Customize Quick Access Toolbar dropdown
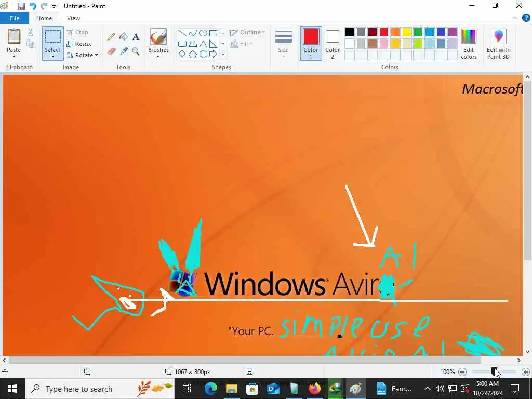The width and height of the screenshot is (532, 399). pyautogui.click(x=54, y=6)
